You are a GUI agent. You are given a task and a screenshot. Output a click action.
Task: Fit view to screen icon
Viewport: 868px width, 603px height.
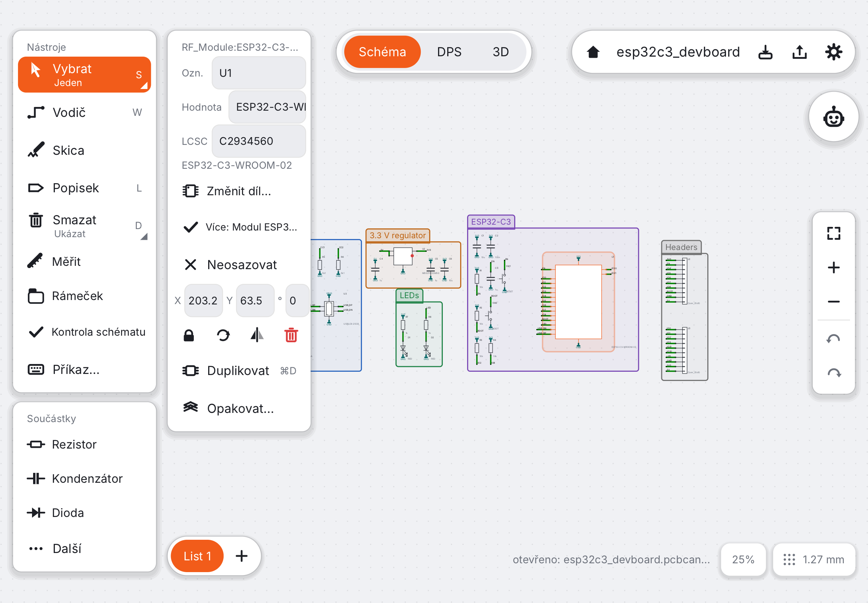833,233
